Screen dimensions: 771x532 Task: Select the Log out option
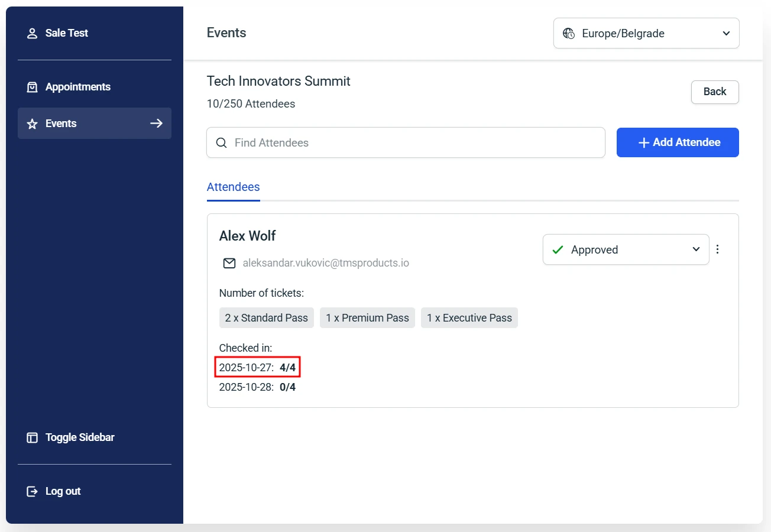point(63,492)
